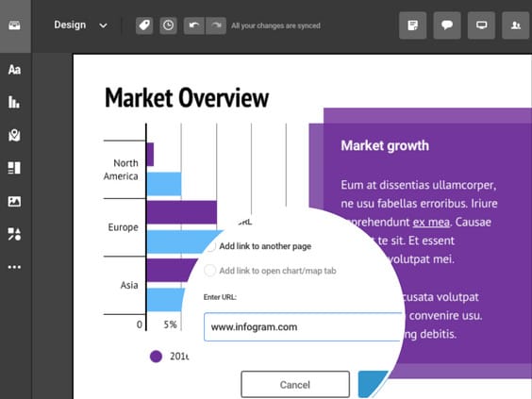Click the 'ex mea' hyperlink text
Viewport: 532px width, 399px height.
pyautogui.click(x=431, y=223)
